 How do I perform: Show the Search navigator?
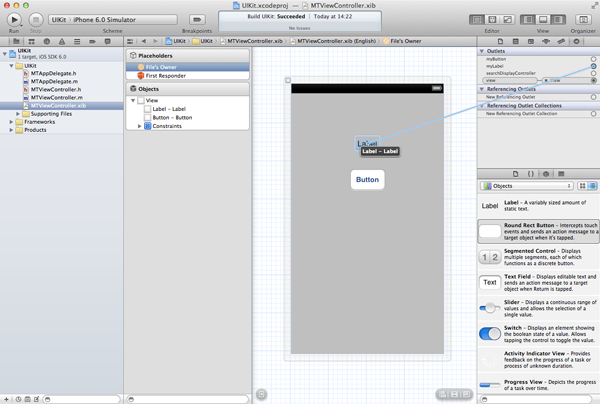tap(47, 41)
